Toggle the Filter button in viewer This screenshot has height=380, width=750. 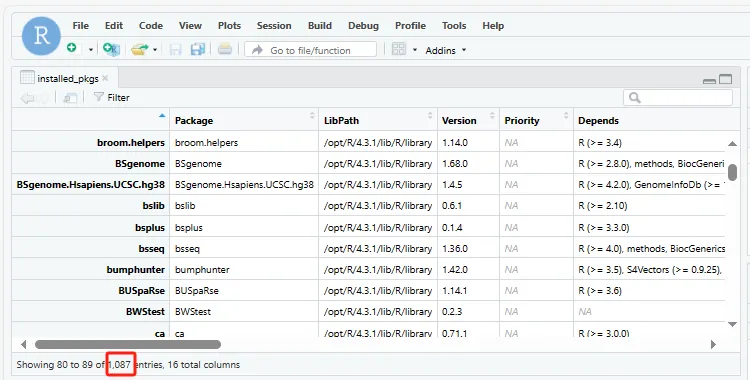pos(111,98)
